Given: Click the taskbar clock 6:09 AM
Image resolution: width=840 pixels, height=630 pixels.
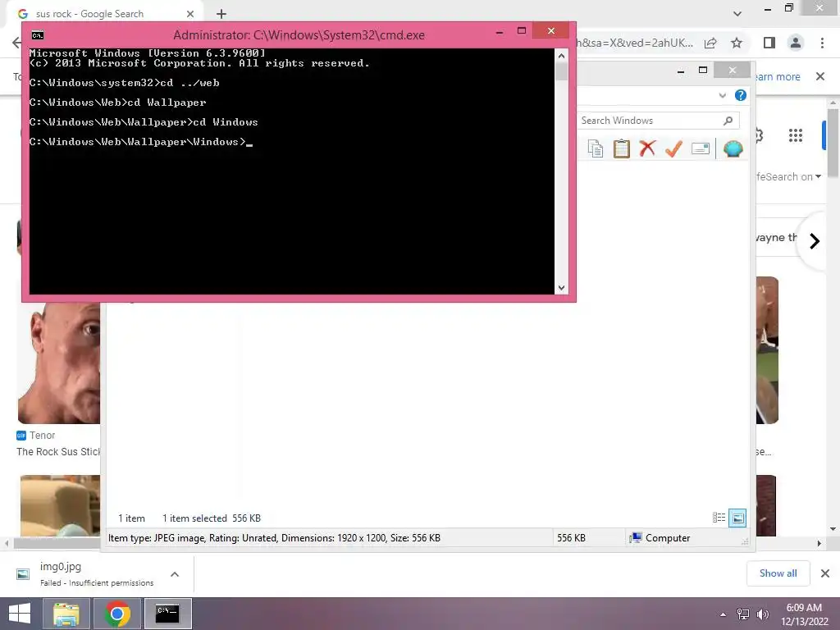Looking at the screenshot, I should tap(804, 608).
